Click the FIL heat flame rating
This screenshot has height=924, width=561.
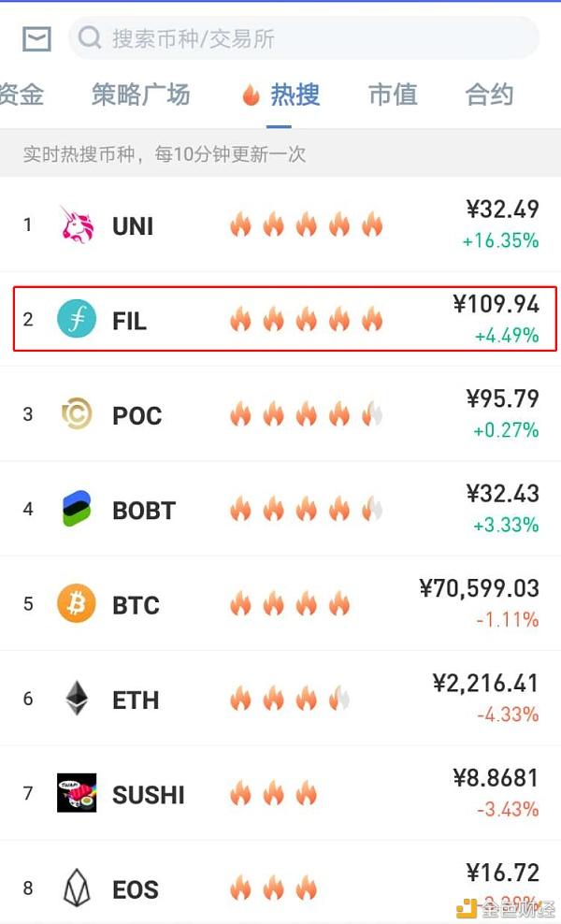(307, 320)
